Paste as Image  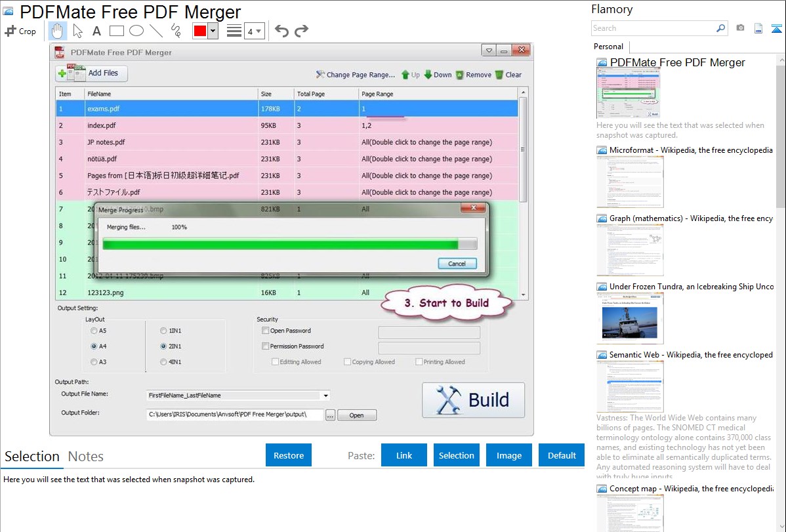coord(508,455)
